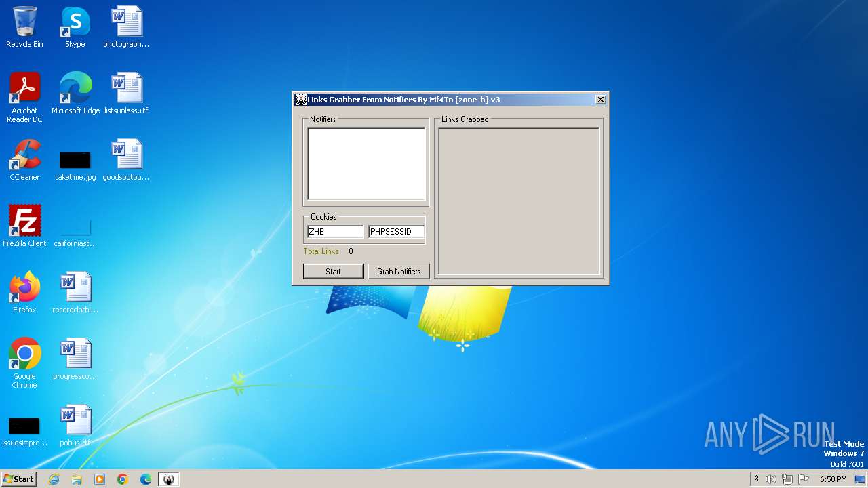Select Google Chrome desktop shortcut
This screenshot has height=488, width=868.
(24, 363)
